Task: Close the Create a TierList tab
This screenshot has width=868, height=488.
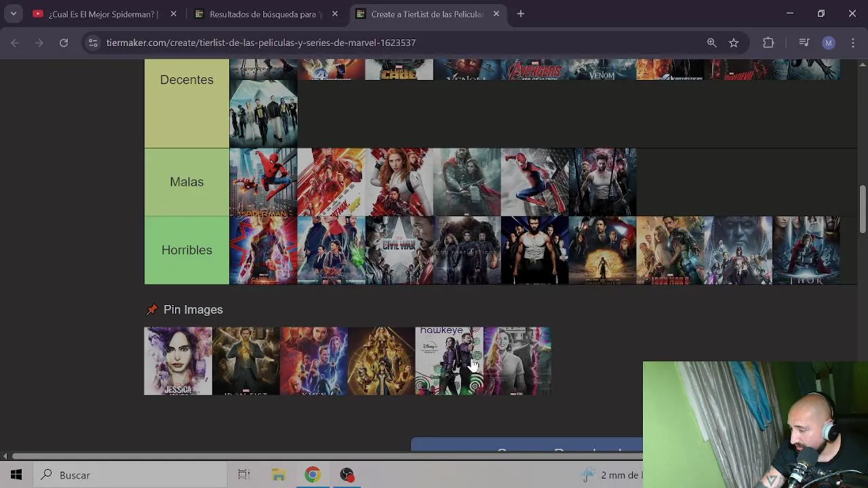Action: (x=496, y=14)
